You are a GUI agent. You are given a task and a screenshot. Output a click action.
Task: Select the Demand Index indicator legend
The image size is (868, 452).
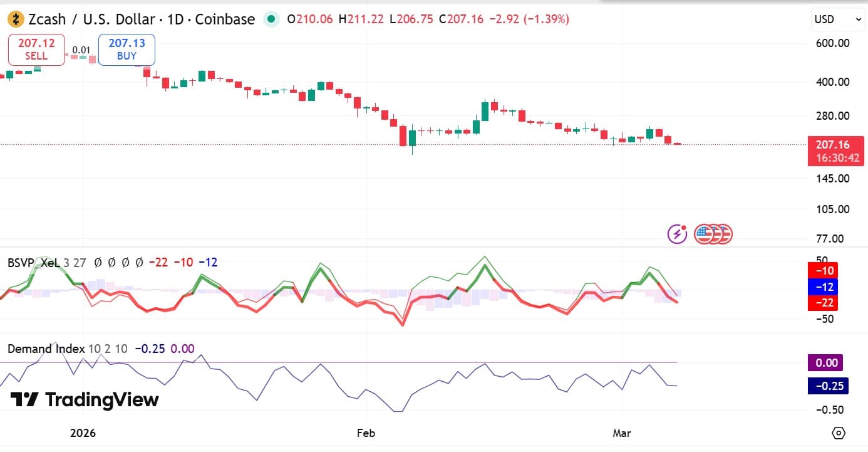click(46, 349)
